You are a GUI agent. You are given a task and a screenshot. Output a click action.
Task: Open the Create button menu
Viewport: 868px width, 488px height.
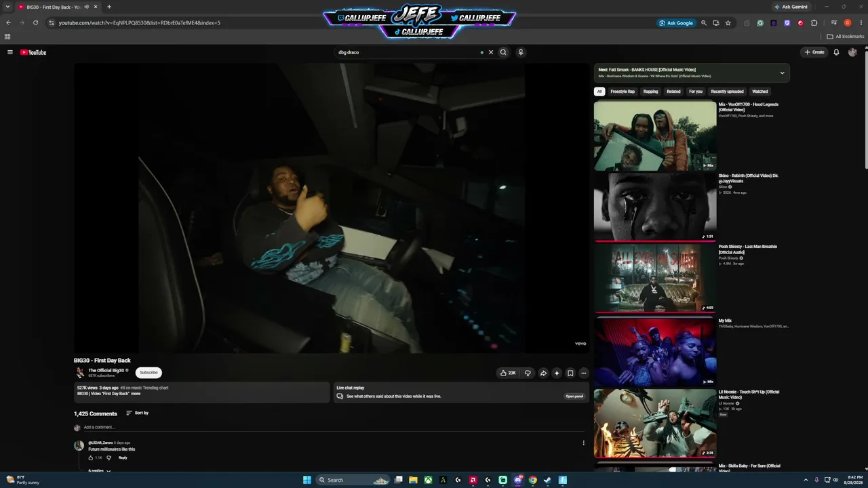814,52
